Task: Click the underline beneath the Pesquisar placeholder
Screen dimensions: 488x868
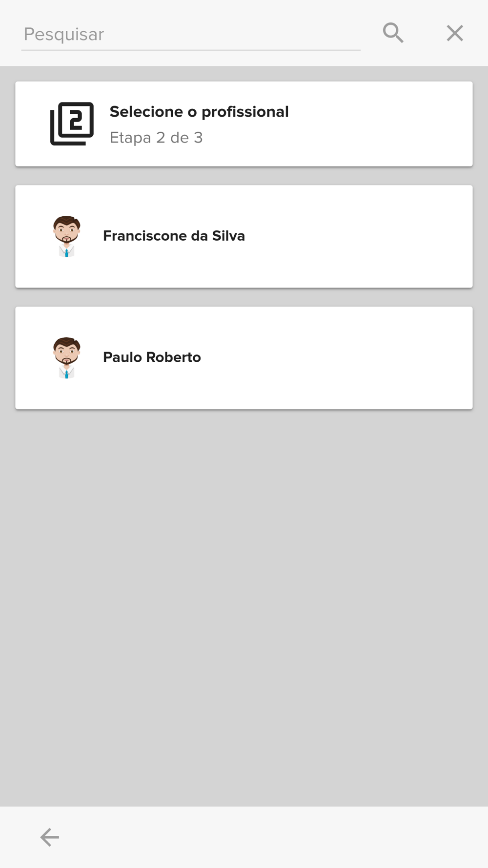Action: 191,50
